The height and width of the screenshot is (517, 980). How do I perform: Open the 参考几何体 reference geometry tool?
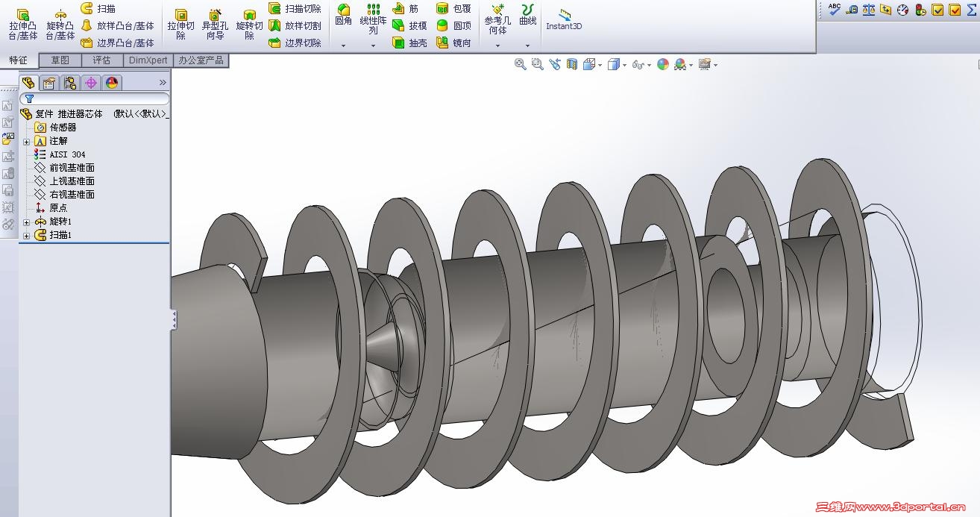(498, 19)
